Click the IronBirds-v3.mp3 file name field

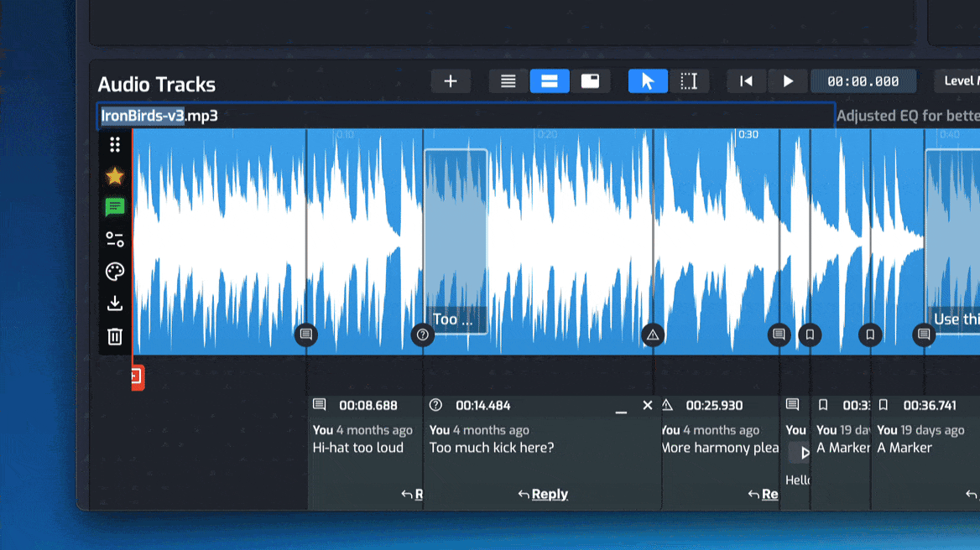click(x=466, y=116)
